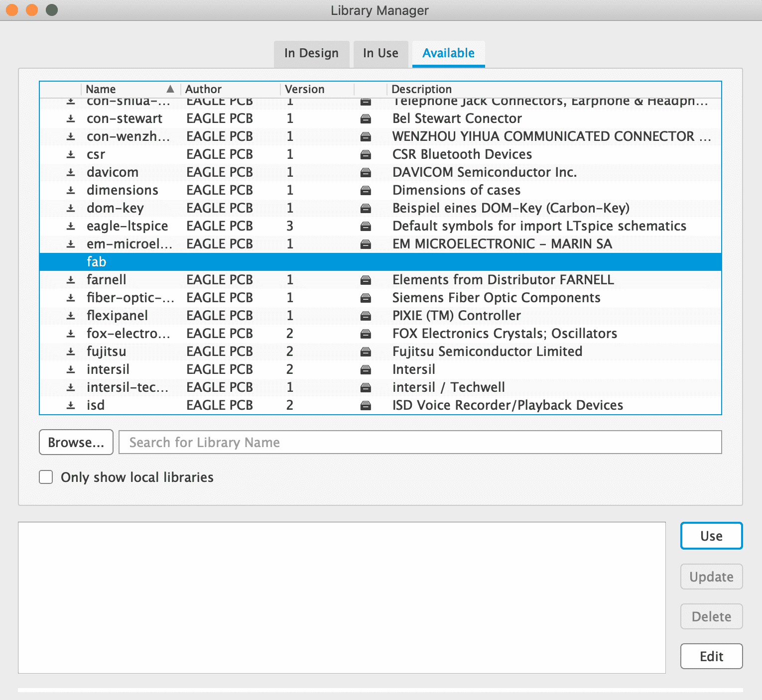The height and width of the screenshot is (700, 762).
Task: Select the con-stewart library name
Action: click(x=125, y=118)
